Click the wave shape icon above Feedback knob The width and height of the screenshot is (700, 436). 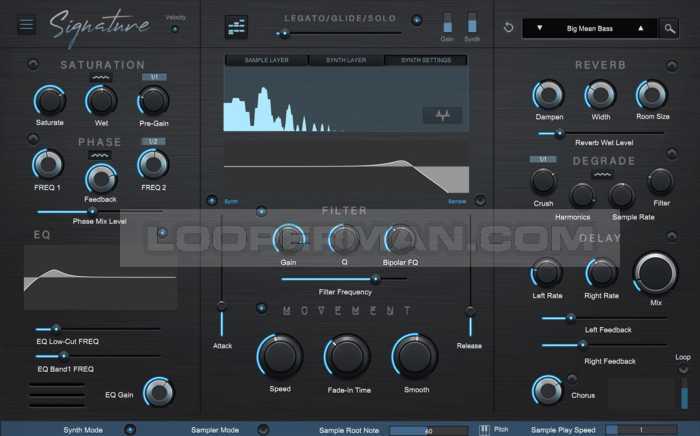(x=100, y=156)
